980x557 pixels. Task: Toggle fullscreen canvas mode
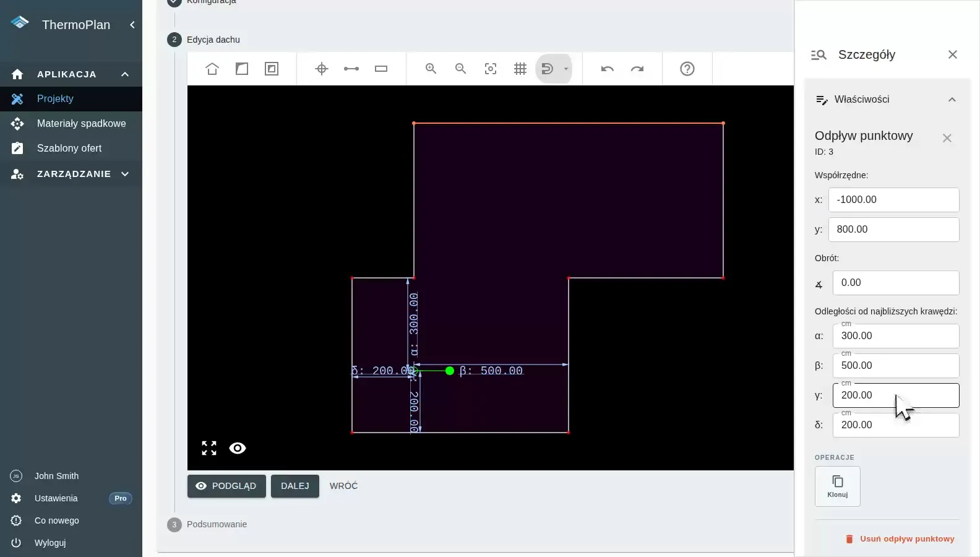[x=209, y=448]
